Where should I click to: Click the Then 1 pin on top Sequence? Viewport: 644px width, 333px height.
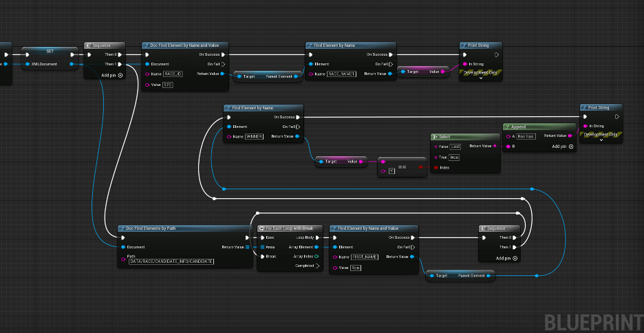120,64
